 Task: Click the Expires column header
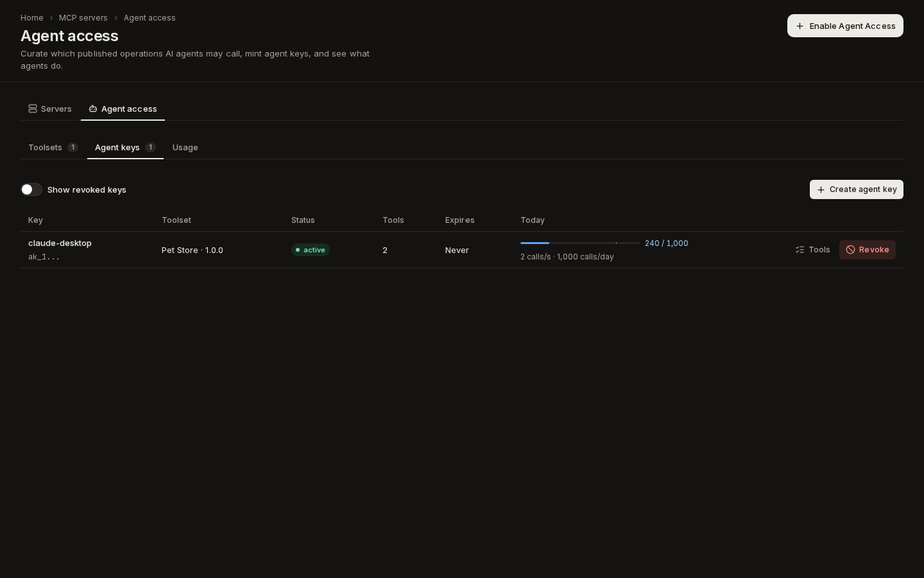(x=460, y=220)
